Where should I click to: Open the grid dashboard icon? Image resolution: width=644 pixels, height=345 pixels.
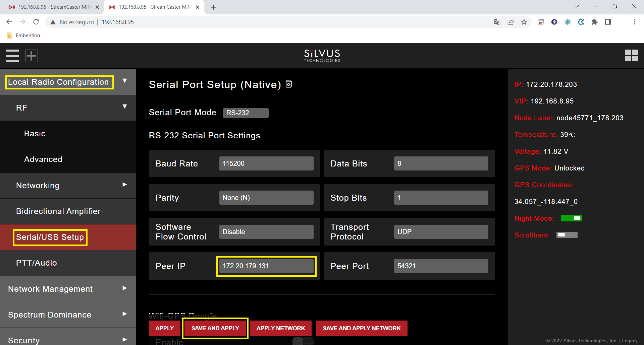[631, 56]
